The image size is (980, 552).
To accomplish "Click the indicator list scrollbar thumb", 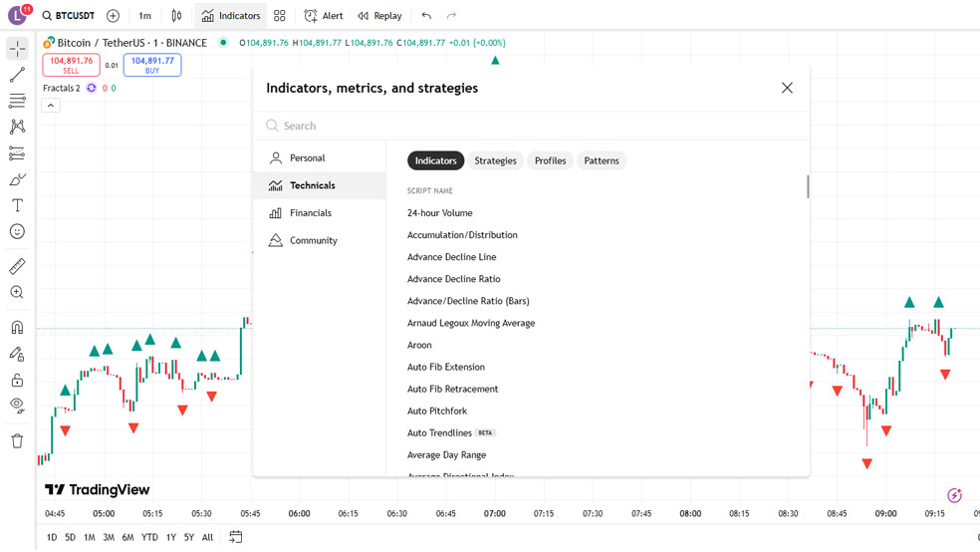I will (x=808, y=186).
